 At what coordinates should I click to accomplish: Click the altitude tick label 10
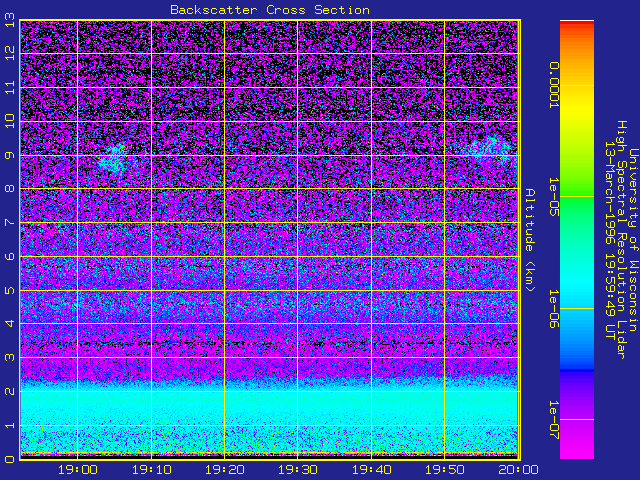click(10, 121)
